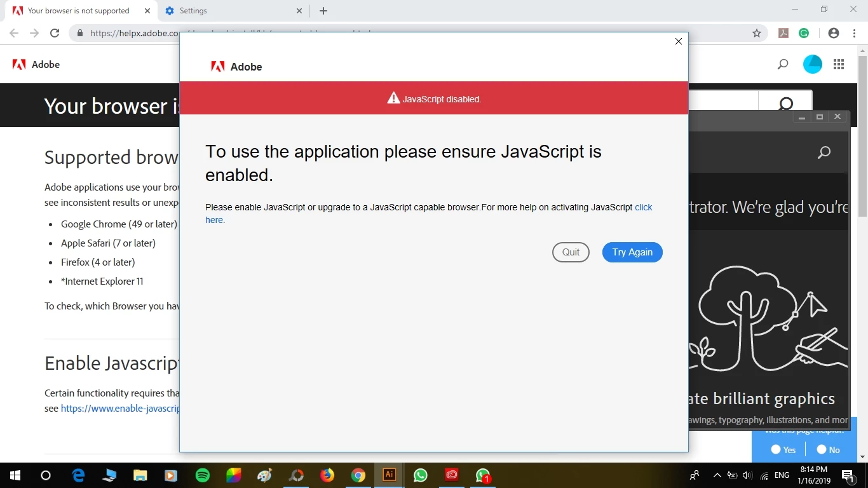Click the Adobe logo in the dialog
868x488 pixels.
point(236,67)
